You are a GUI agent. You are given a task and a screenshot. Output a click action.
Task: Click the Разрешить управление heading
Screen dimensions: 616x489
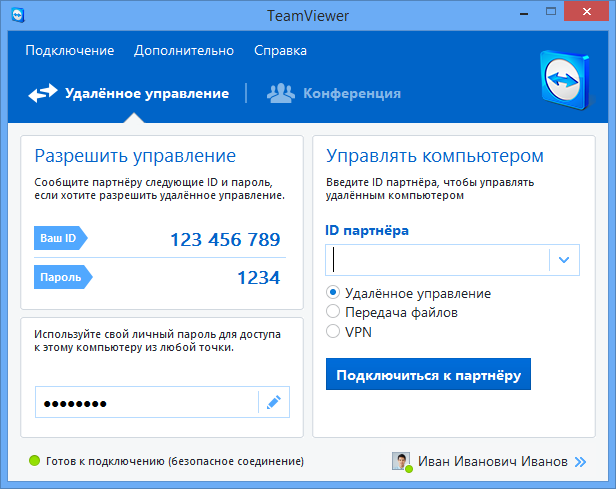pos(135,156)
